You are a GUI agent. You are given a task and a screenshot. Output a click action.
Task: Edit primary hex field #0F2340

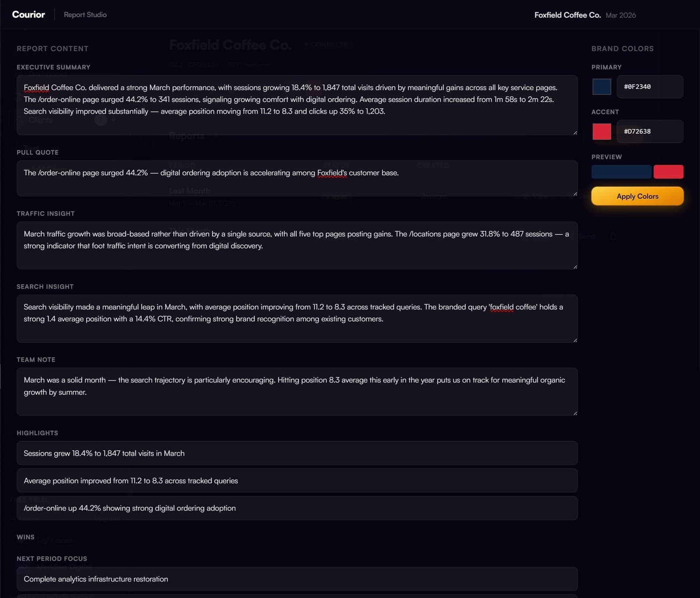click(x=650, y=87)
